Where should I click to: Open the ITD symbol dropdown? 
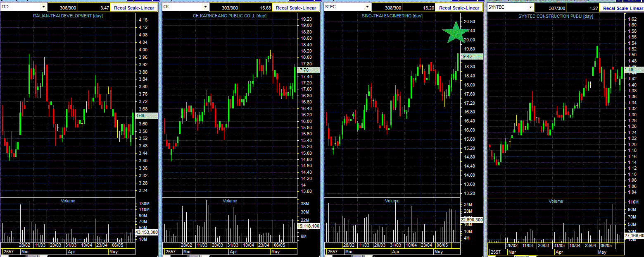[x=43, y=7]
